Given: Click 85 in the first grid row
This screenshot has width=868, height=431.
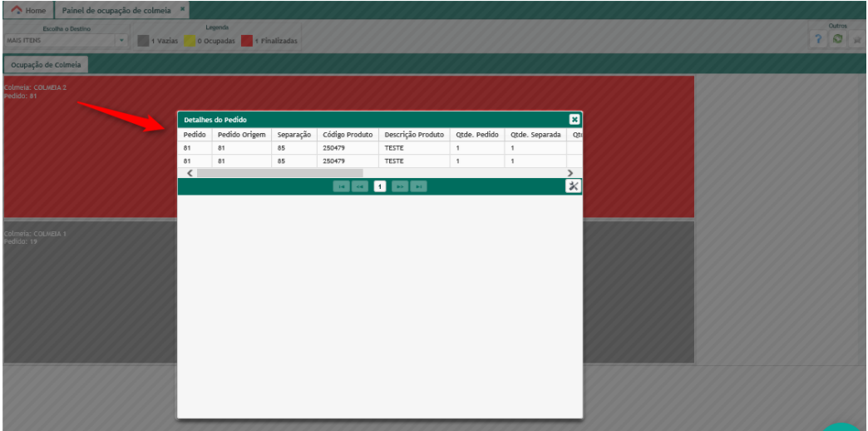Looking at the screenshot, I should click(281, 148).
